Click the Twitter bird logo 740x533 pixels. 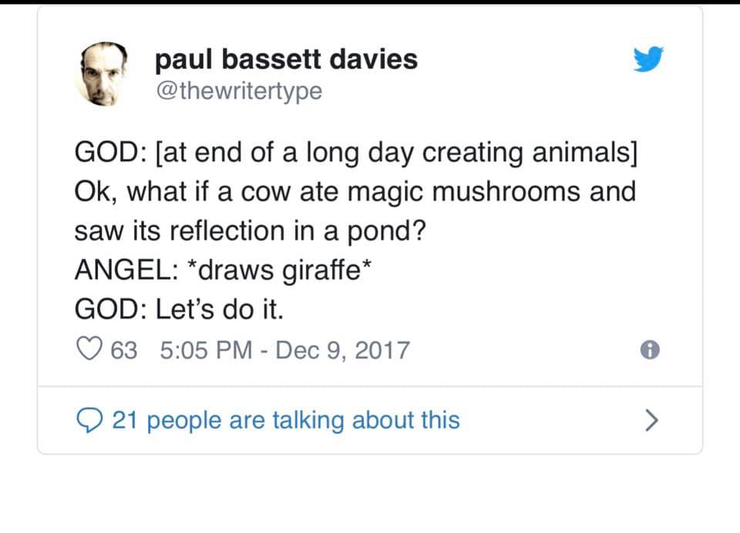(x=648, y=60)
